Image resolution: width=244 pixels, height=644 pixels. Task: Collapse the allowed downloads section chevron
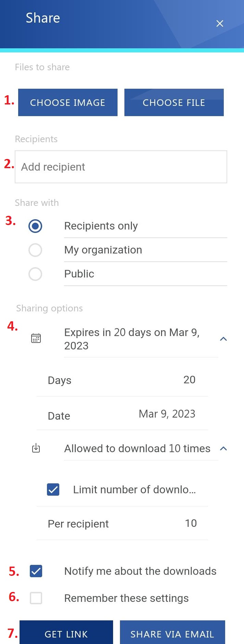(x=223, y=448)
